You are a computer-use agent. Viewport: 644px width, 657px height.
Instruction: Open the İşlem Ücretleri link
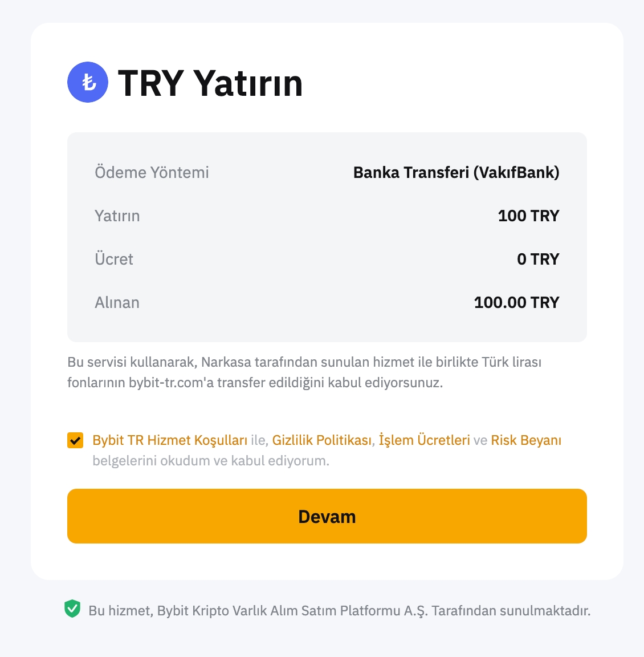coord(424,440)
